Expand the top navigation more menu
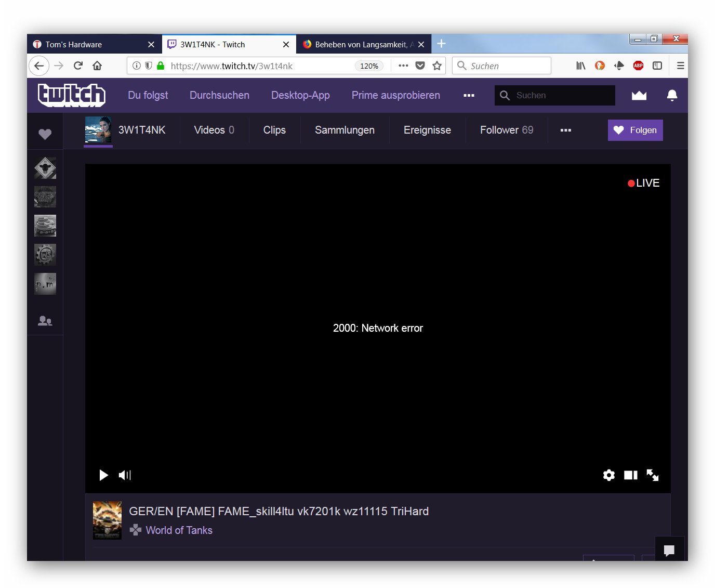Image resolution: width=715 pixels, height=588 pixels. coord(469,95)
